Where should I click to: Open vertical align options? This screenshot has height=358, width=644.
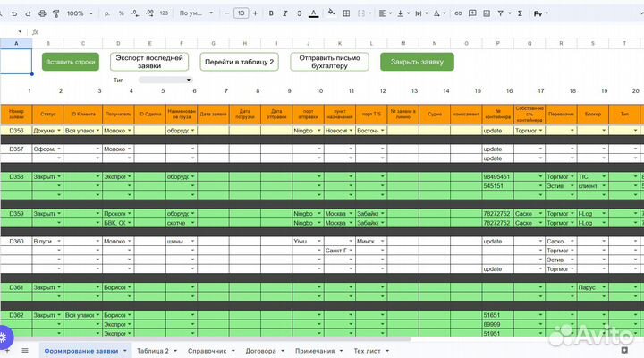[402, 13]
